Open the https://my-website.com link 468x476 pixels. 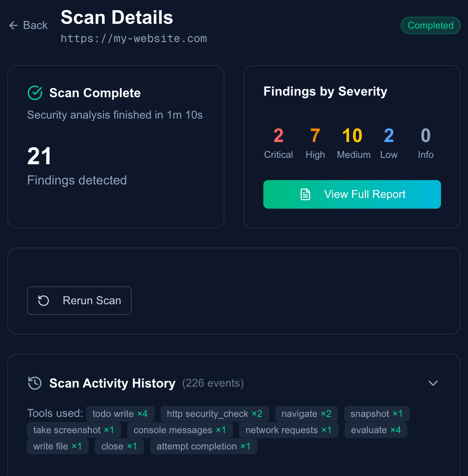[x=134, y=38]
